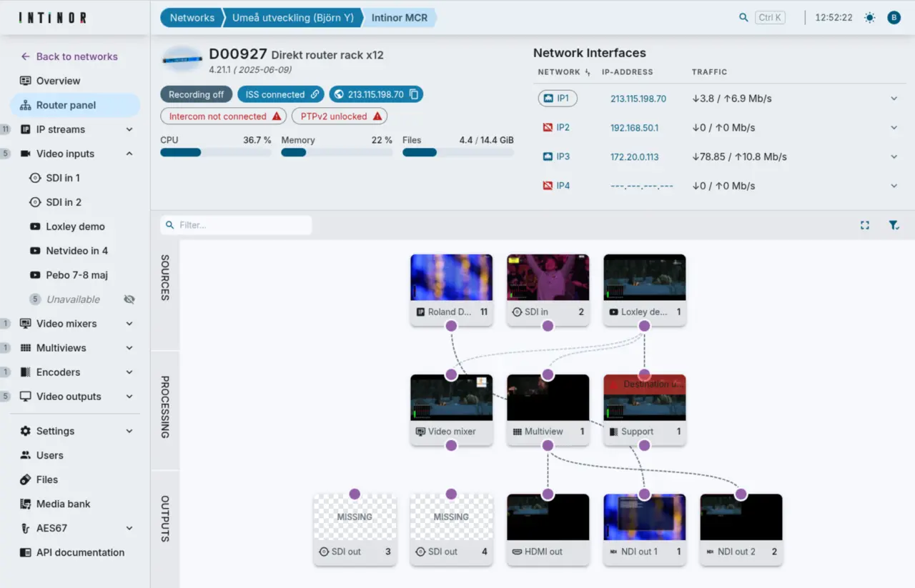Open the Video mixers section icon
The width and height of the screenshot is (915, 588).
click(x=26, y=324)
